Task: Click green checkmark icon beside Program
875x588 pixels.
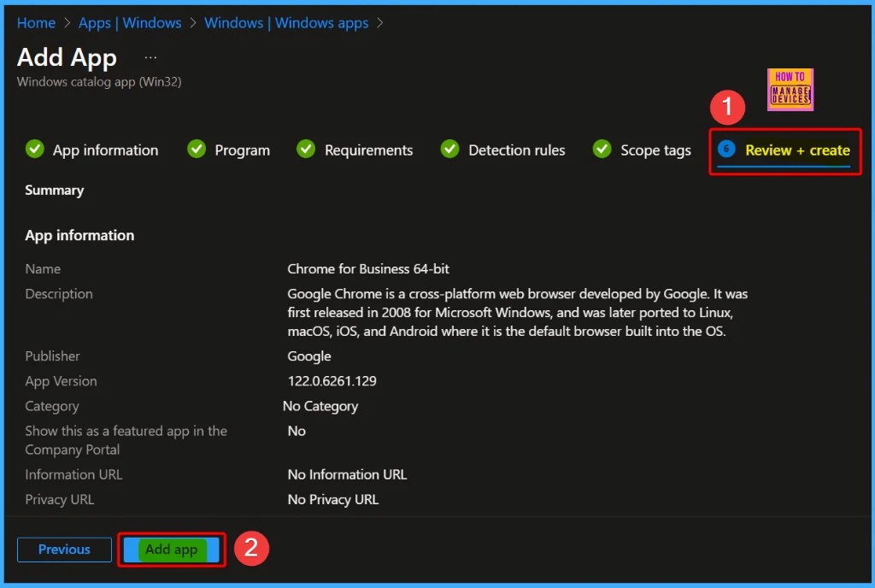Action: (x=197, y=149)
